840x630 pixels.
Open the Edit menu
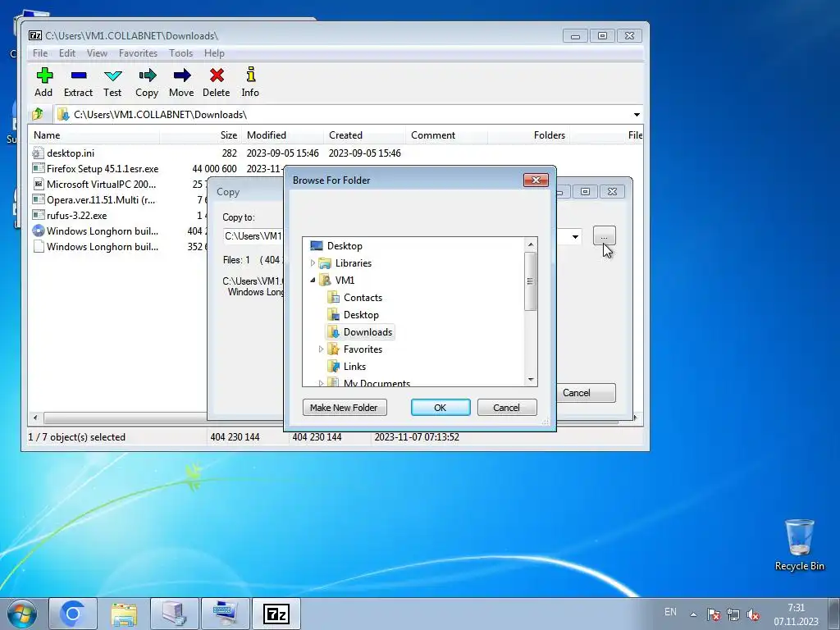click(67, 53)
